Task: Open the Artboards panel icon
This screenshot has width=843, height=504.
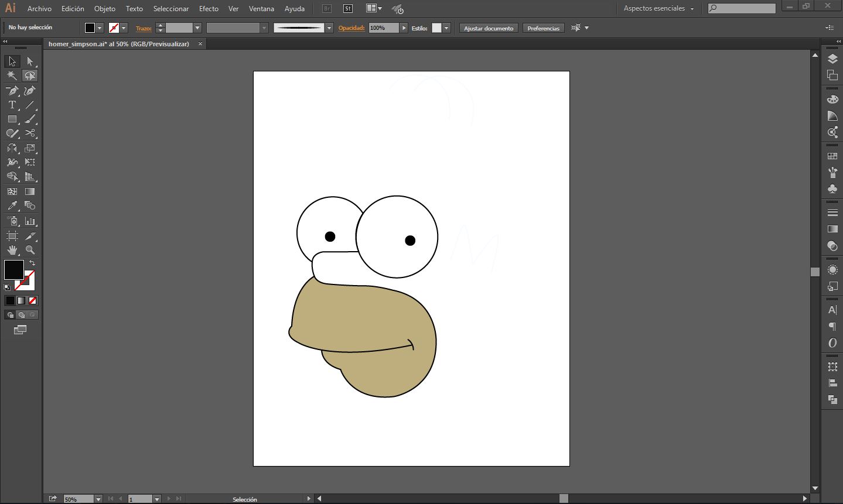Action: tap(832, 75)
